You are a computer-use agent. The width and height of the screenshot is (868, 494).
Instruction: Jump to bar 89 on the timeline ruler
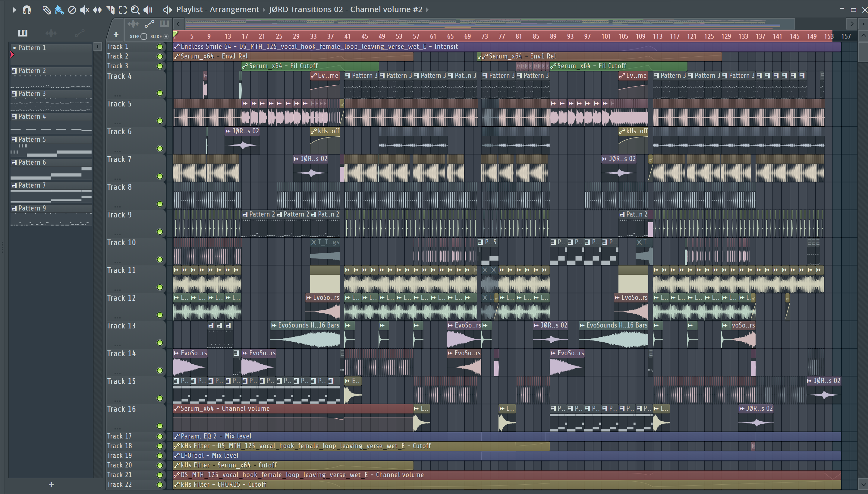(x=553, y=36)
